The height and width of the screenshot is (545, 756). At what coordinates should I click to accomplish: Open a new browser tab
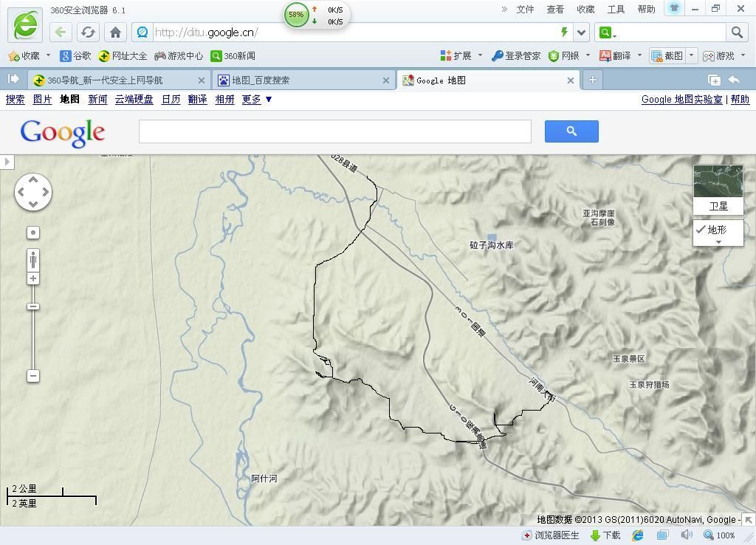(x=592, y=80)
